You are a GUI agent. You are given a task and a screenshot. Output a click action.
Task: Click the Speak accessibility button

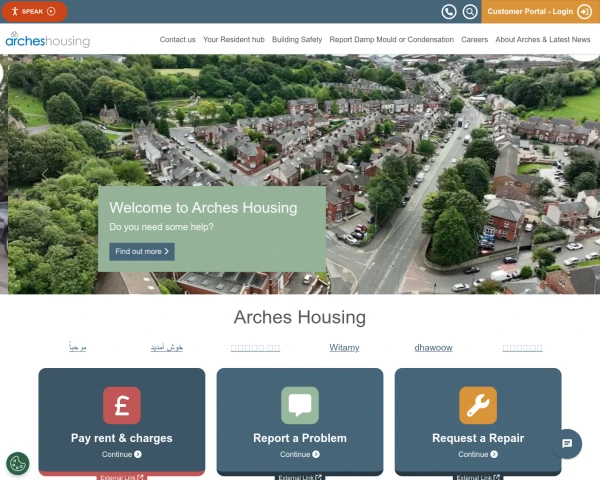34,11
